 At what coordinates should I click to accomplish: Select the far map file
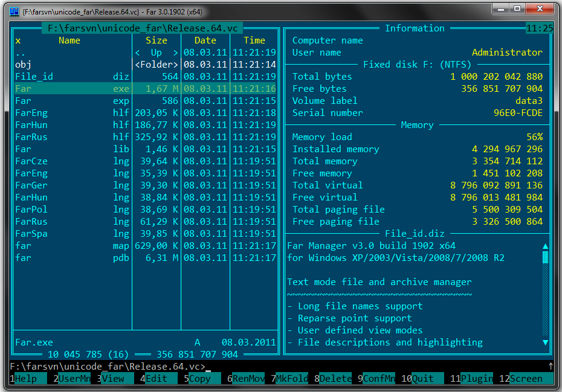[145, 246]
